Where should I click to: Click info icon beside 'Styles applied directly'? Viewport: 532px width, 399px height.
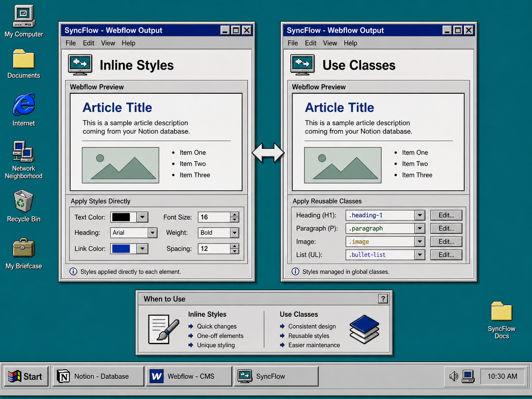click(73, 272)
